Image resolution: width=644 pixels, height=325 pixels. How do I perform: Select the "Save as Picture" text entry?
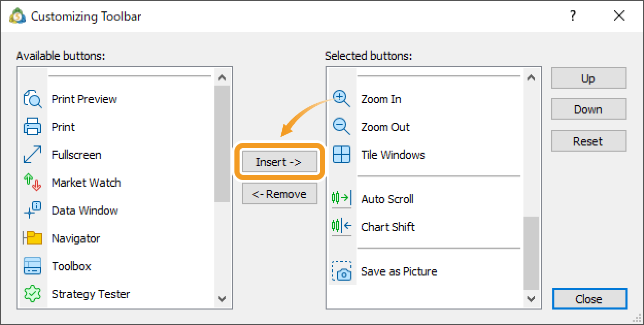point(399,271)
